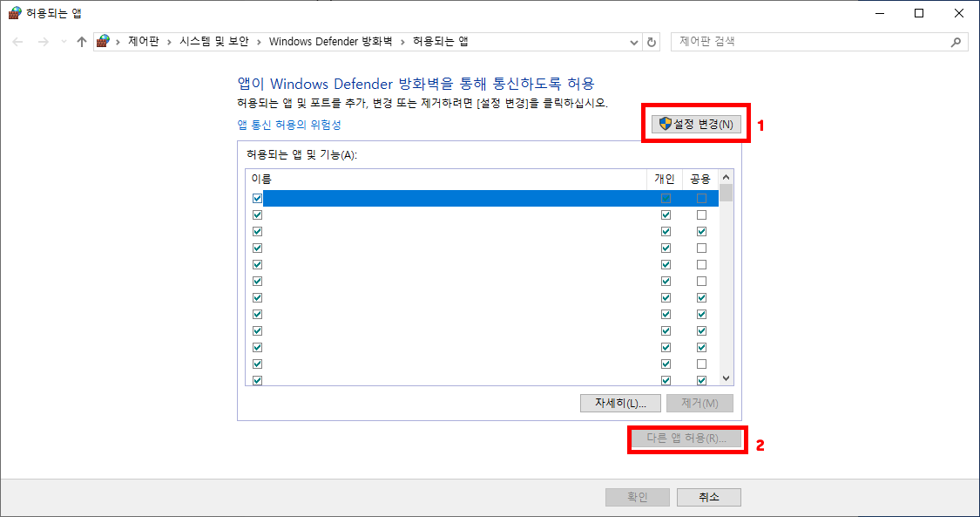The image size is (980, 517).
Task: Click the 확인 button
Action: pyautogui.click(x=638, y=498)
